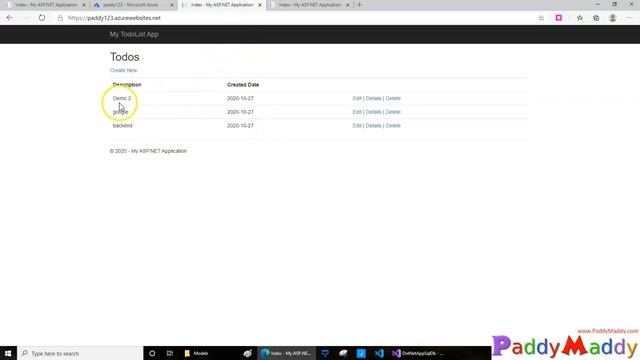Click the backend description cell
Viewport: 640px width, 360px height.
point(122,126)
